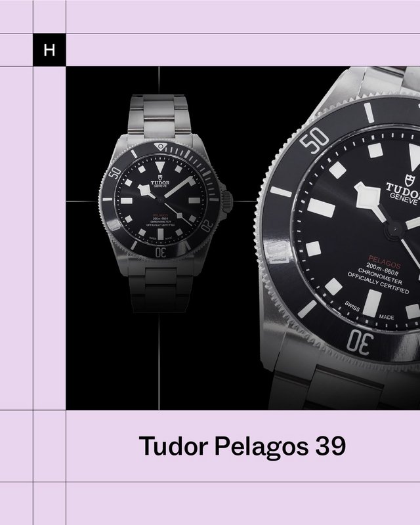
Task: Click the 12 o'clock triangle marker on small dial
Action: click(159, 167)
